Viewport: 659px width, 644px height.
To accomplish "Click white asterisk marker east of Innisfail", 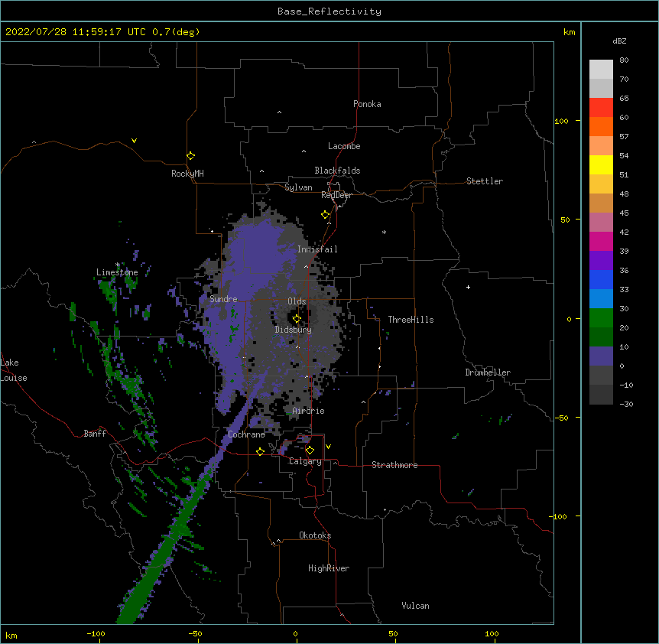I will [384, 233].
